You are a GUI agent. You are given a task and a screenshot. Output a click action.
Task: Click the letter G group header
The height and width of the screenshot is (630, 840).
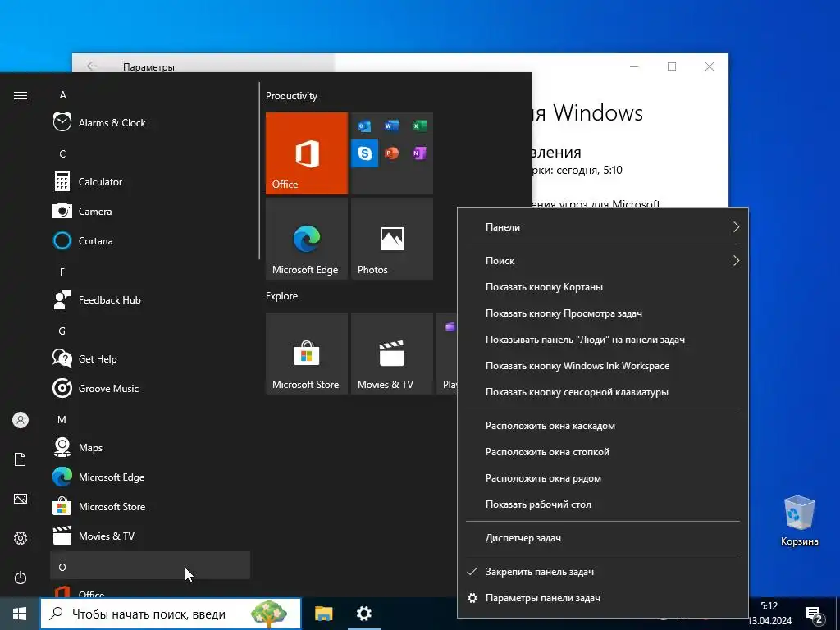point(150,331)
